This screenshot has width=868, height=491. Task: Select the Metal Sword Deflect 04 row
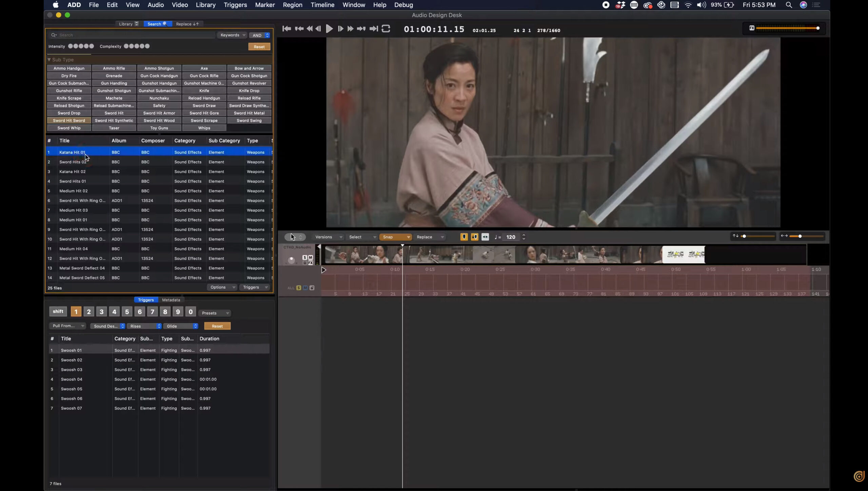[x=159, y=268]
